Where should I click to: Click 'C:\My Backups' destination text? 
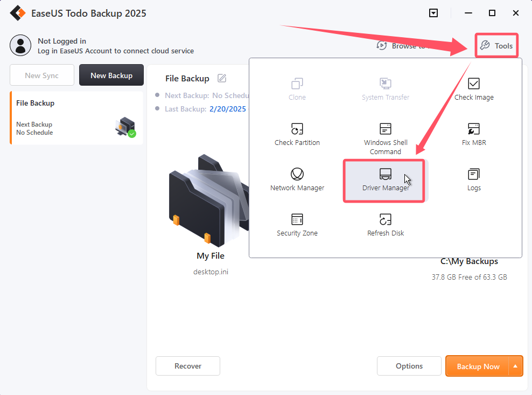click(469, 261)
